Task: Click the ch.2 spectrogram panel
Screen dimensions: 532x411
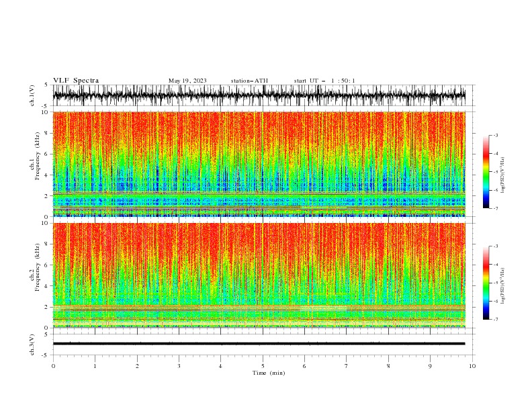Action: coord(259,275)
